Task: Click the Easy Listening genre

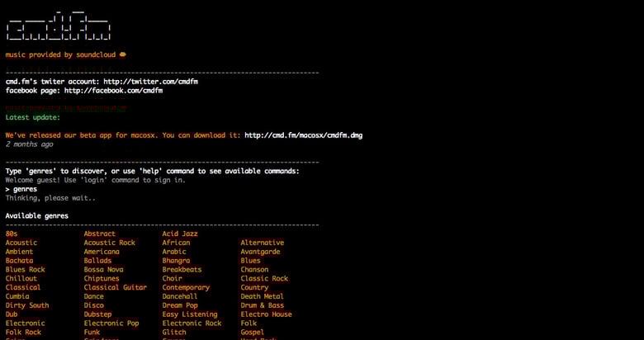Action: coord(190,314)
